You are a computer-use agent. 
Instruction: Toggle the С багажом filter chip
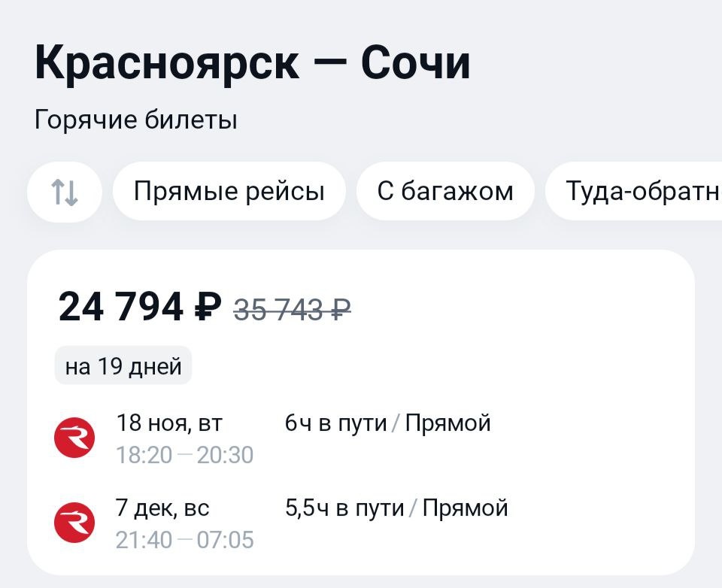445,192
